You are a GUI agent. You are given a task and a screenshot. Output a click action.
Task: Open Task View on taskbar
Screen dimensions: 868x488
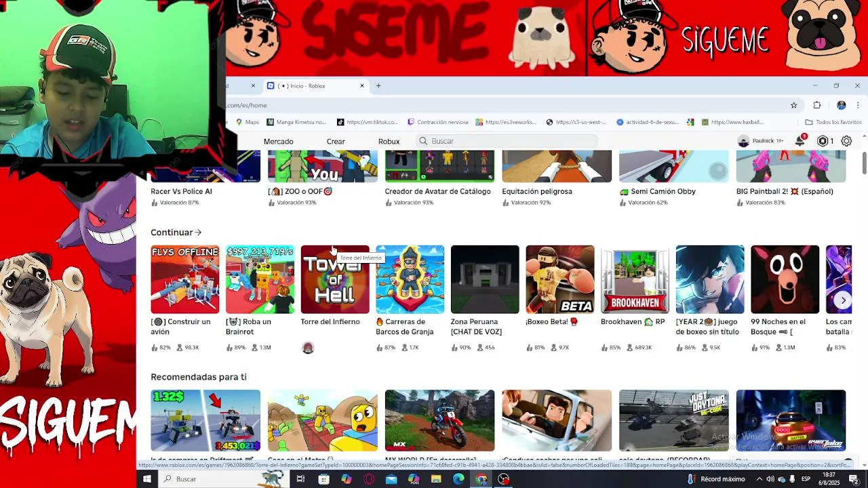(300, 479)
